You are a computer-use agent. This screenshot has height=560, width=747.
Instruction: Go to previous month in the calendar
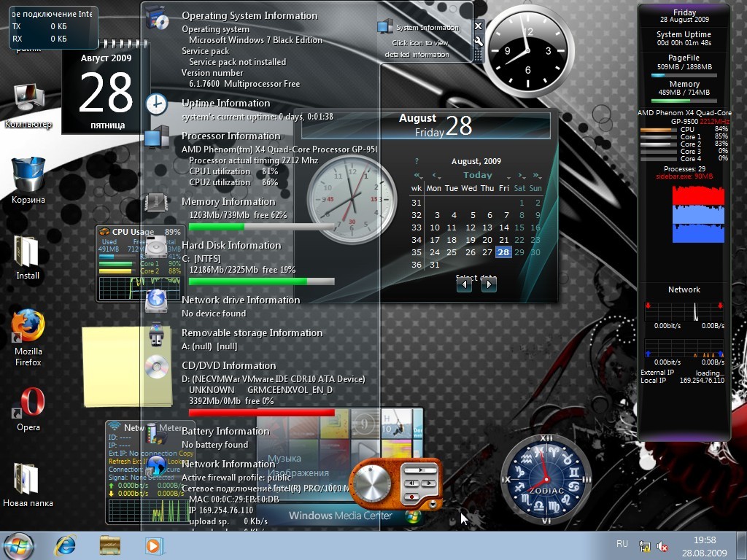[x=436, y=175]
